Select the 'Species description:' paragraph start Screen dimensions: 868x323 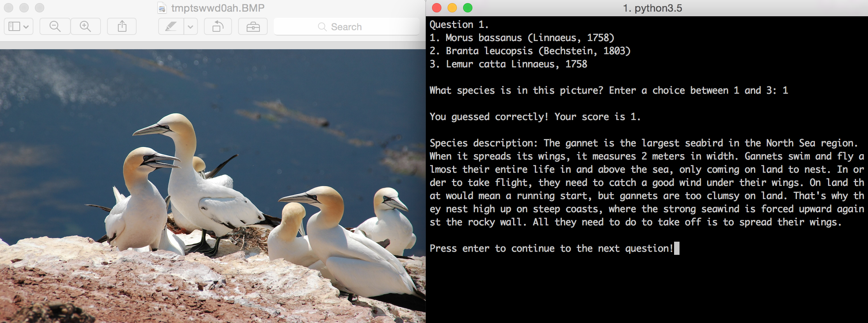[484, 143]
